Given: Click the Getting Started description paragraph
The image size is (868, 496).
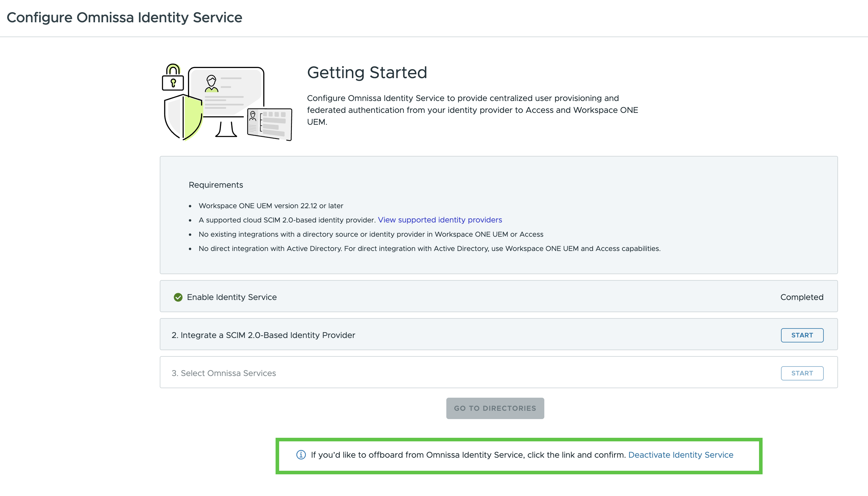Looking at the screenshot, I should [473, 110].
